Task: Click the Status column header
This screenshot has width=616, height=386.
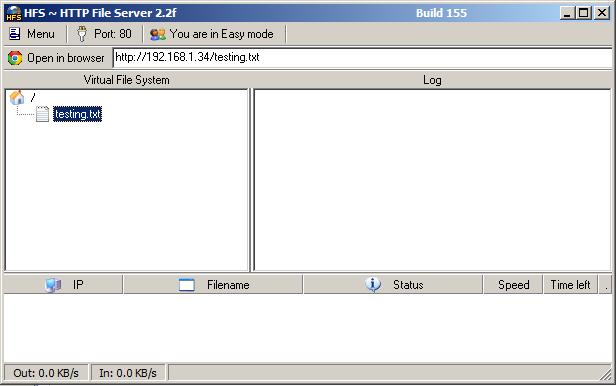Action: pyautogui.click(x=393, y=285)
